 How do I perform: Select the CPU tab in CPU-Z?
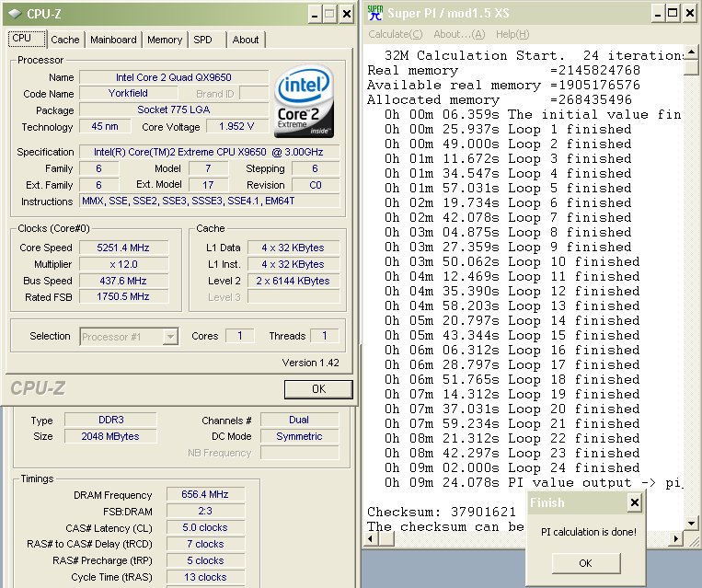(27, 39)
